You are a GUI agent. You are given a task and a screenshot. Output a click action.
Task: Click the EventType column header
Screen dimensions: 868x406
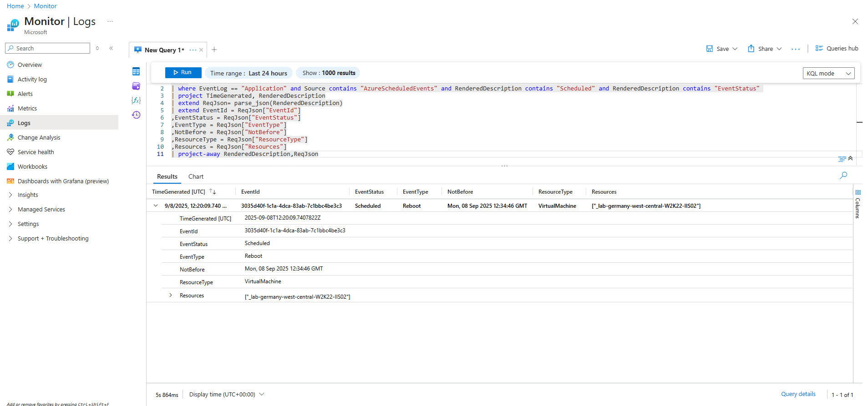tap(415, 192)
